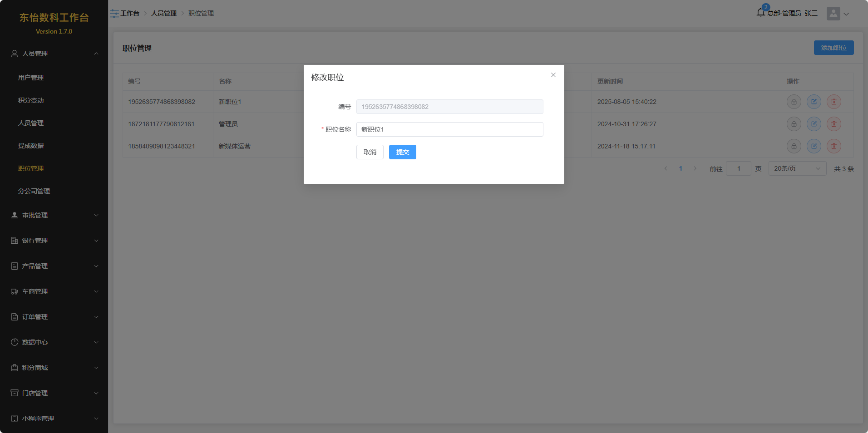Click the 职位名称 input field
The height and width of the screenshot is (433, 868).
pos(449,129)
